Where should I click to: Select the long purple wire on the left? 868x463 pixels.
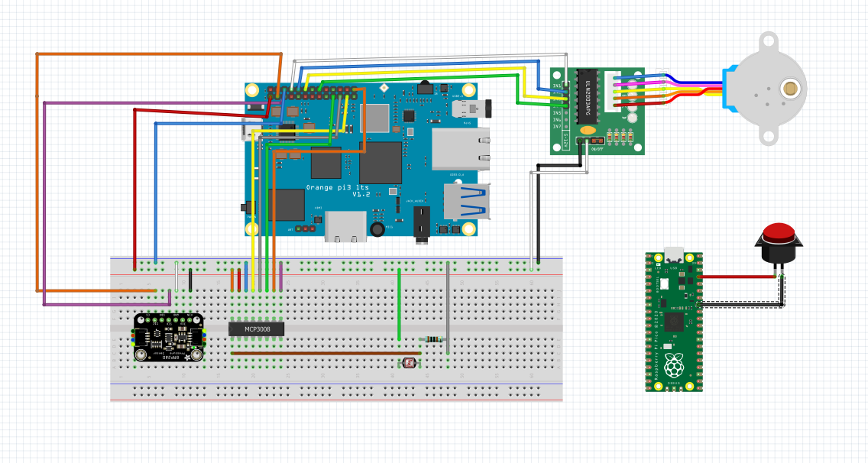(x=44, y=205)
